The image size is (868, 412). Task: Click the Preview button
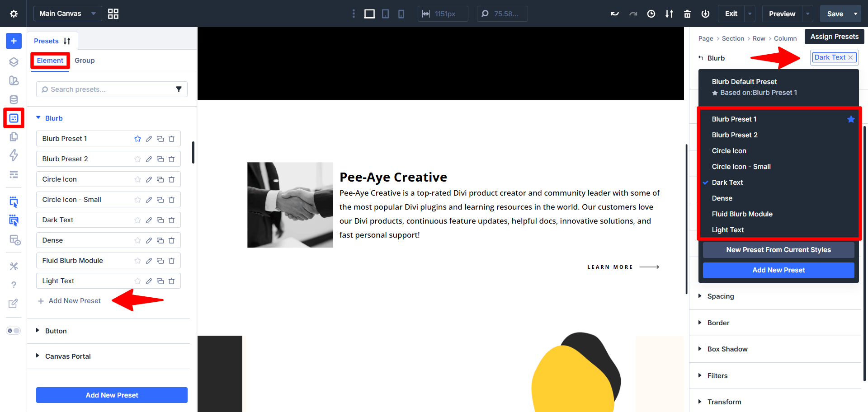pyautogui.click(x=782, y=14)
